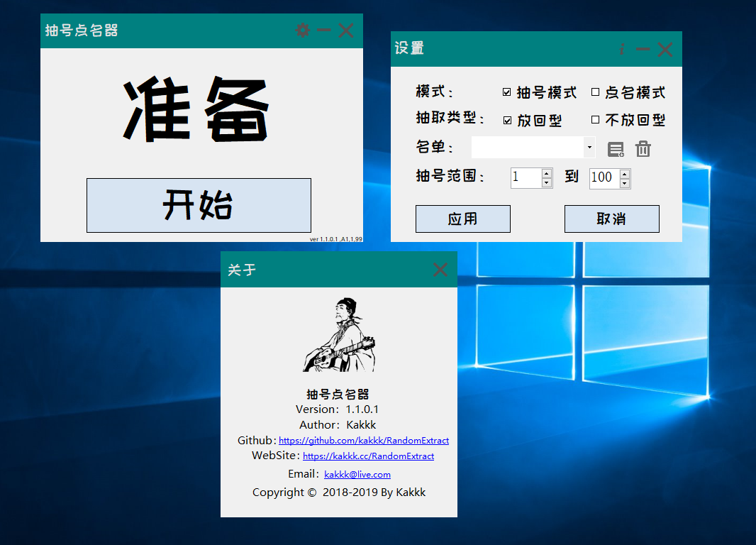Disable 抽号模式 mode

(x=506, y=92)
